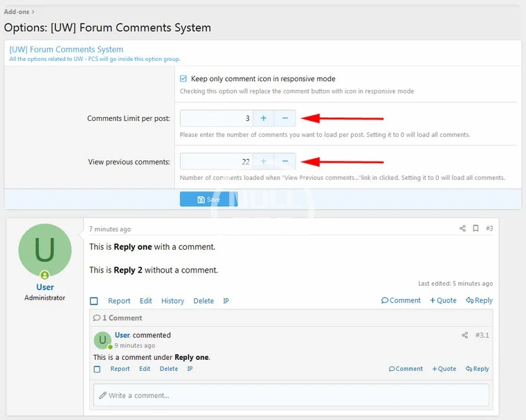Viewport: 526px width, 420px height.
Task: Open the Add-ons breadcrumb link
Action: tap(17, 12)
